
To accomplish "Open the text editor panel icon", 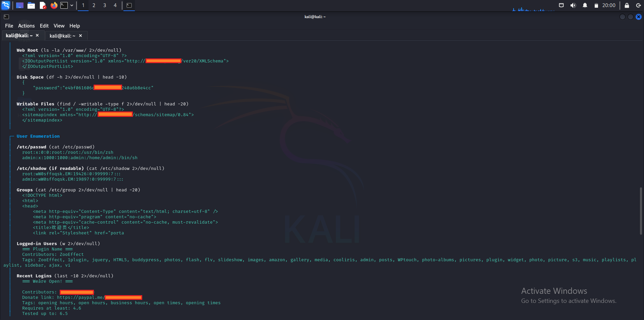I will (x=42, y=5).
